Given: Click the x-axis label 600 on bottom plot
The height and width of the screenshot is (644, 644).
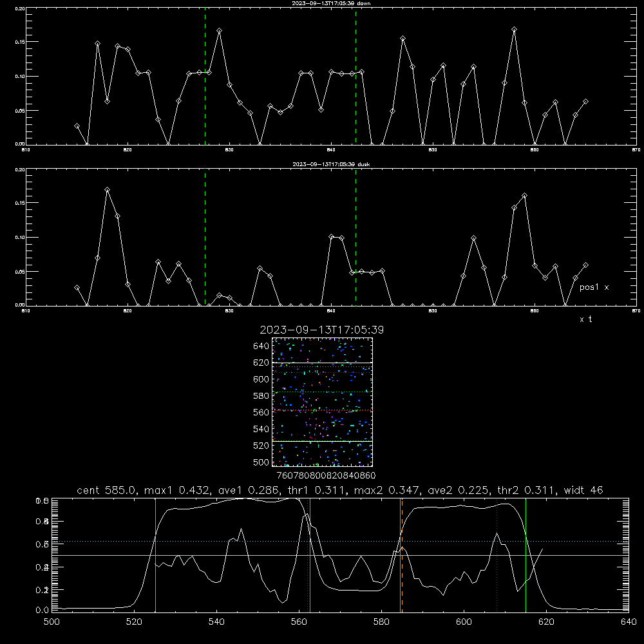Looking at the screenshot, I should tap(464, 622).
